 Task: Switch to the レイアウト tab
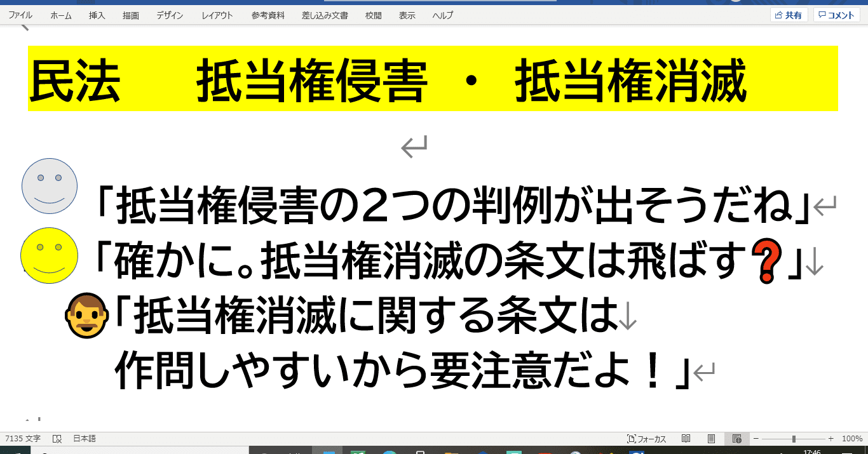(x=217, y=15)
